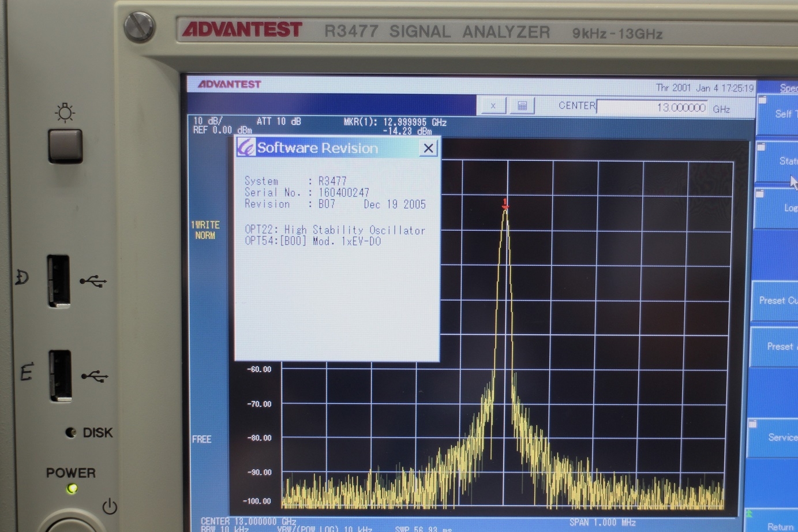Click the ADVANTEST logo on screen header
Viewport: 798px width, 532px height.
pyautogui.click(x=229, y=84)
